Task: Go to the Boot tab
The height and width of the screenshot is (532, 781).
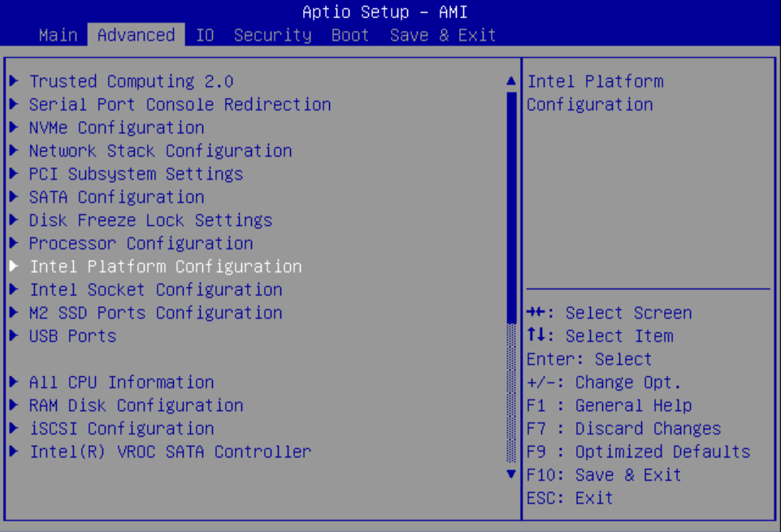Action: tap(350, 35)
